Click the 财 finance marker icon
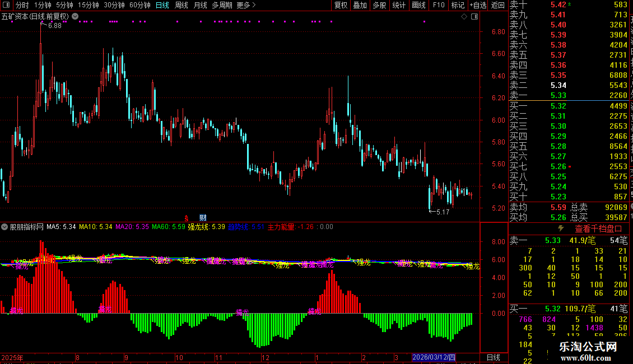 203,218
